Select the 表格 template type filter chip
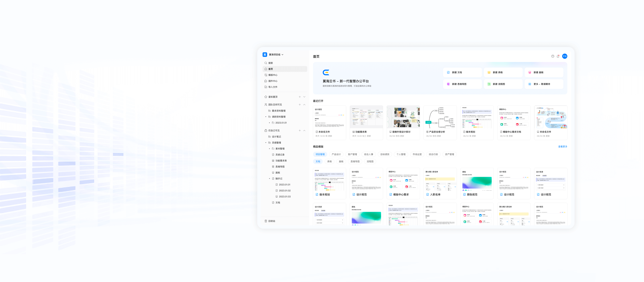Viewport: 644px width, 282px height. 329,161
